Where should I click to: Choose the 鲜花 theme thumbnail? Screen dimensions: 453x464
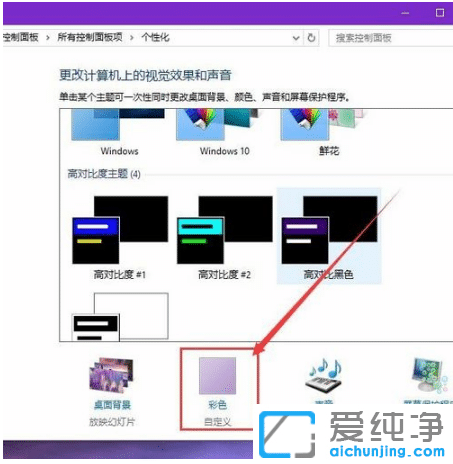pyautogui.click(x=323, y=125)
